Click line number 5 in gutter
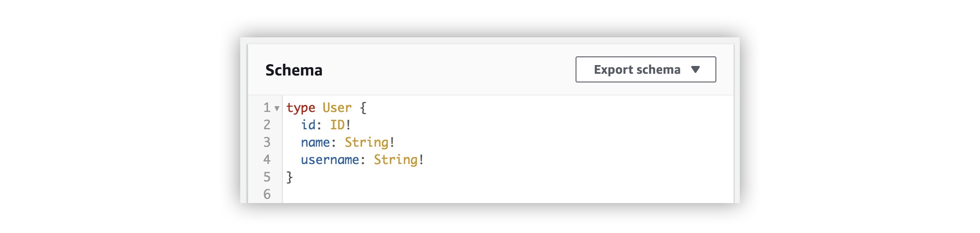Image resolution: width=980 pixels, height=233 pixels. [x=267, y=177]
